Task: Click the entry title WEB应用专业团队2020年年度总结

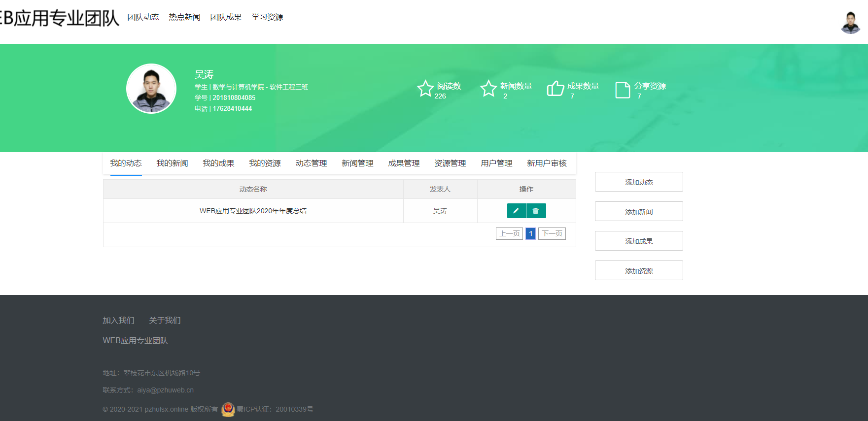Action: pyautogui.click(x=253, y=211)
